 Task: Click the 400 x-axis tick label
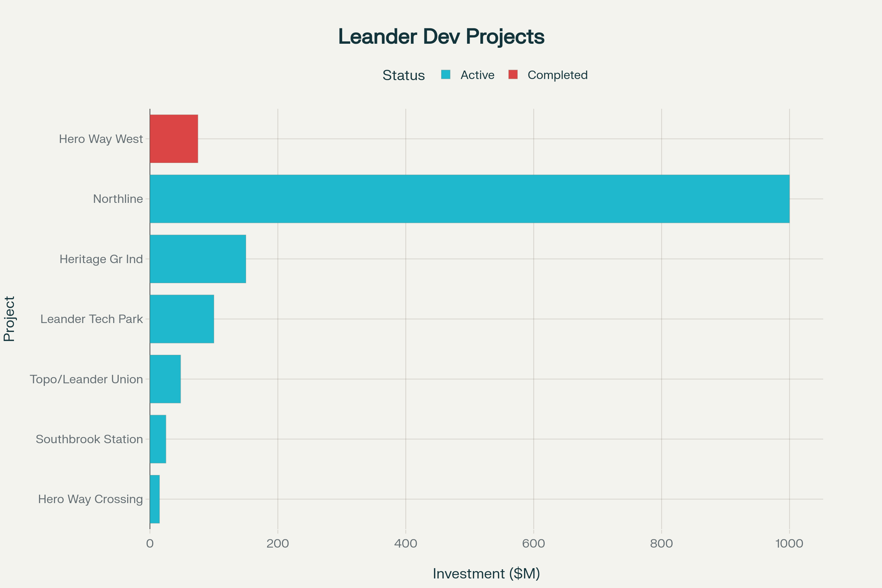(405, 544)
